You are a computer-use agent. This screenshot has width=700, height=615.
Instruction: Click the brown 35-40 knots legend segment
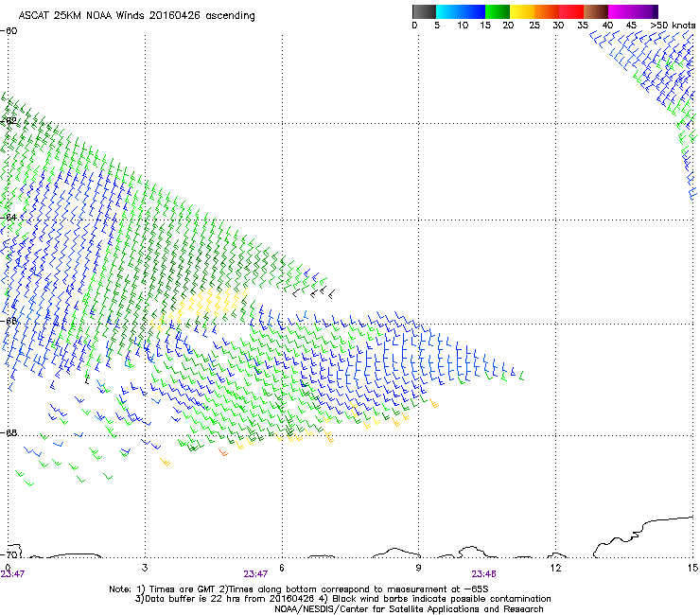[596, 11]
